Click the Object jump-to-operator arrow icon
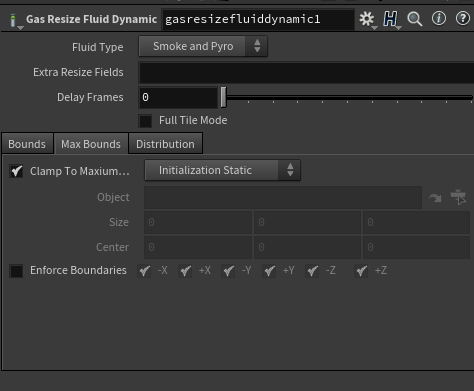This screenshot has width=474, height=391. coord(435,198)
